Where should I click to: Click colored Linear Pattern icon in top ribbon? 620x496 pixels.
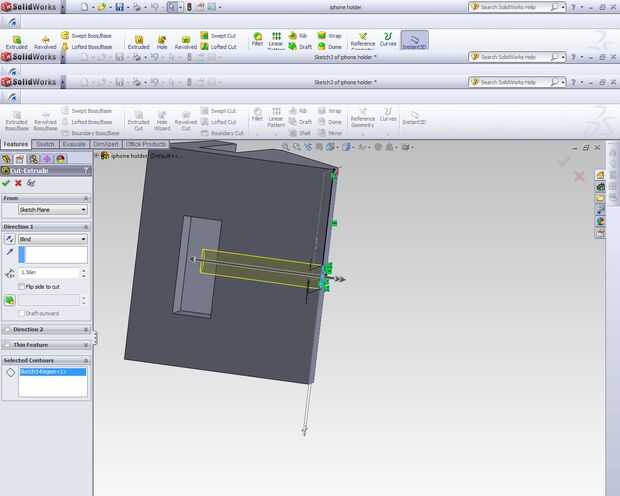tap(276, 40)
